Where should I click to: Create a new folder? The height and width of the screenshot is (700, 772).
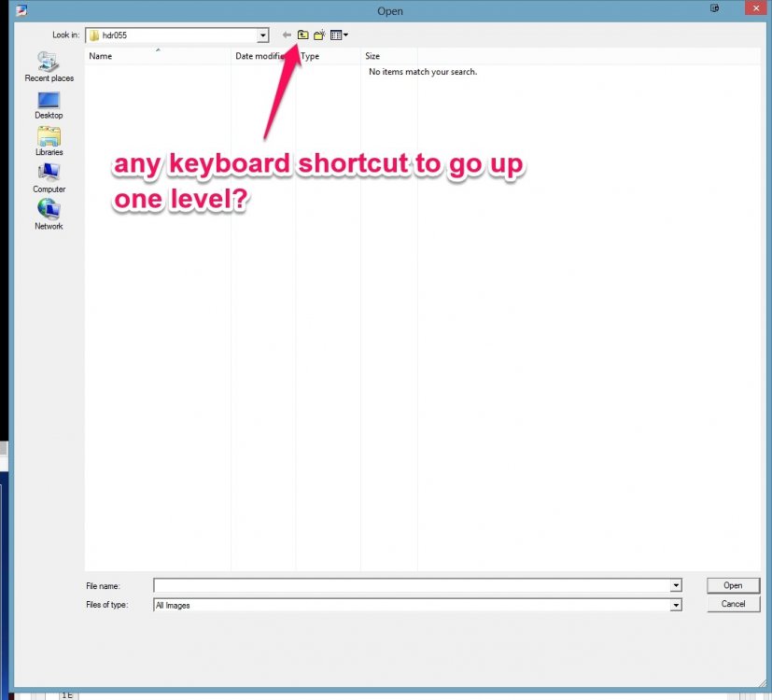point(320,35)
